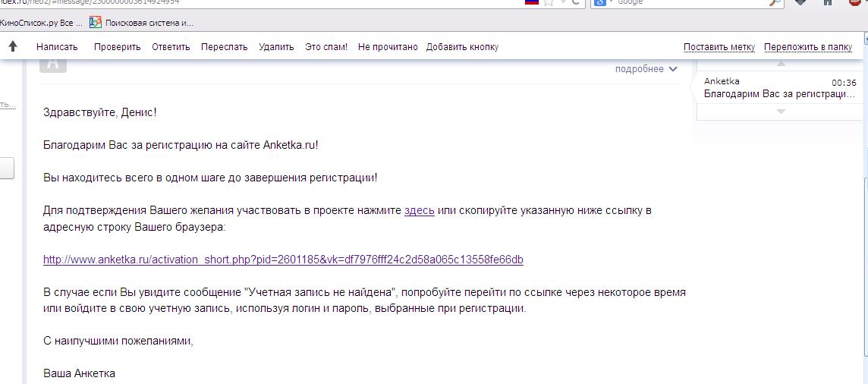
Task: Click the Поисковая система bookmark favicon
Action: coord(95,23)
